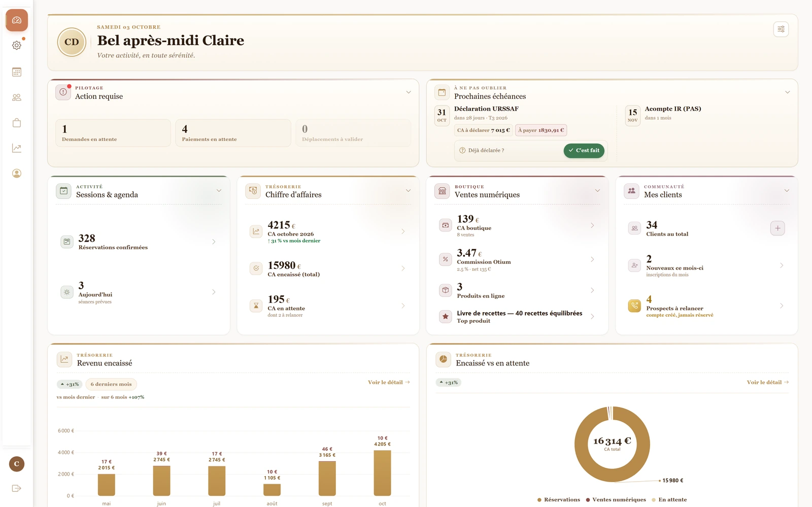
Task: Click the CD profile avatar
Action: [72, 42]
